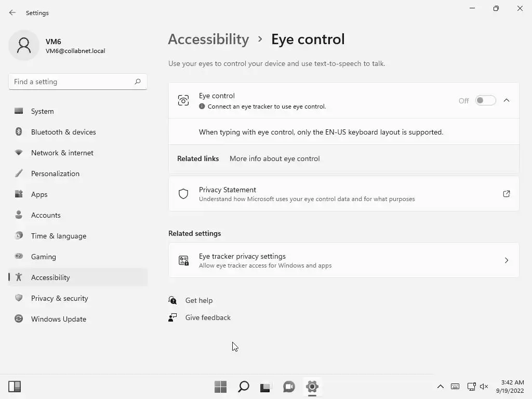532x399 pixels.
Task: Click the muted volume tray icon
Action: pyautogui.click(x=484, y=387)
